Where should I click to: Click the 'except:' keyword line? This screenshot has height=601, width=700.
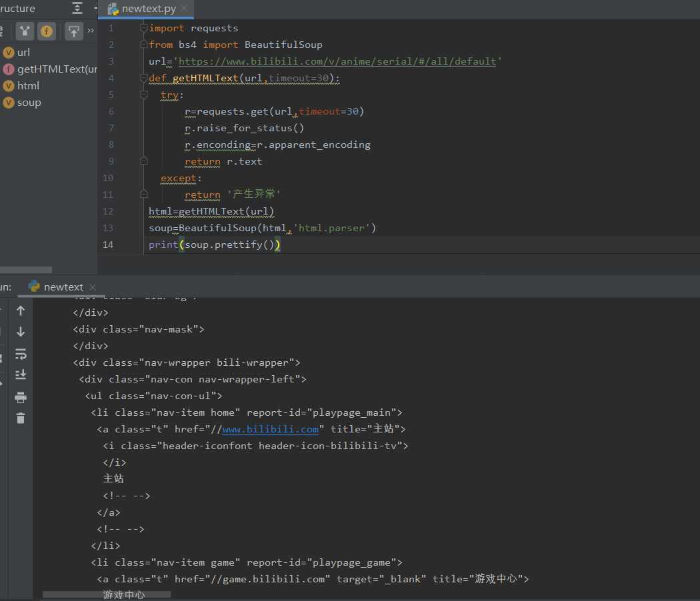click(181, 178)
